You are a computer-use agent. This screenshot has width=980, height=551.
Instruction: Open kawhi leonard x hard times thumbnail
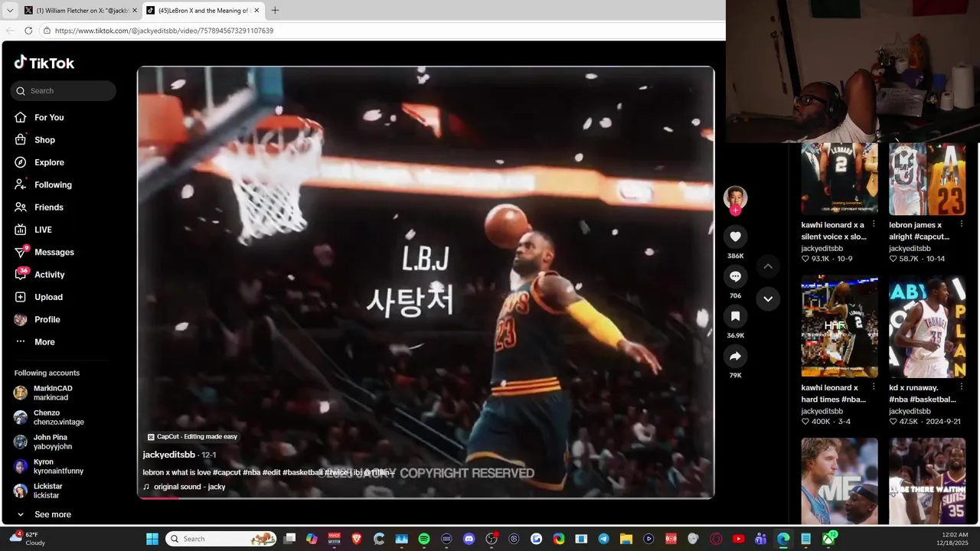click(839, 327)
